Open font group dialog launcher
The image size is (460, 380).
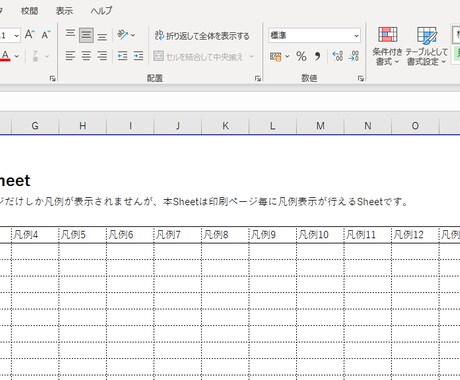tap(53, 79)
